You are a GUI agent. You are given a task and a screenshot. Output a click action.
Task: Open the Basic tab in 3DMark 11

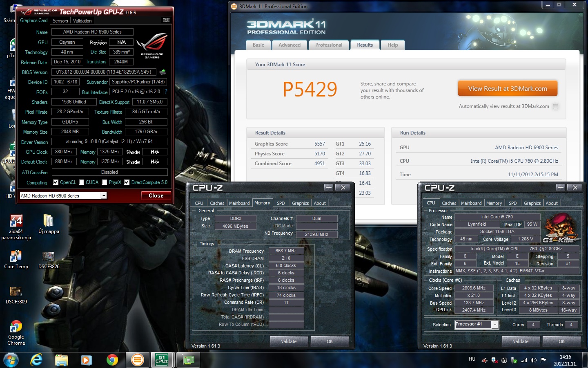tap(258, 45)
